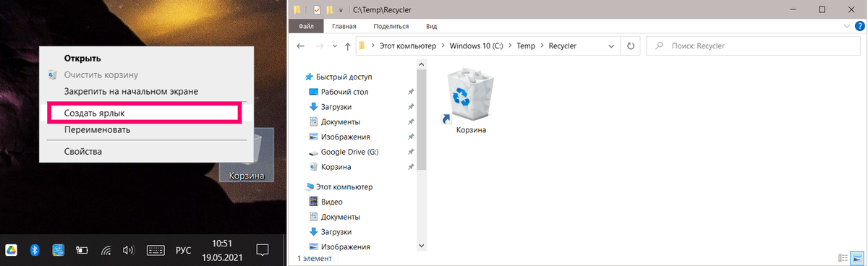Open Google Drive (G:) in navigation pane
Screen dimensions: 868x266
(x=349, y=152)
